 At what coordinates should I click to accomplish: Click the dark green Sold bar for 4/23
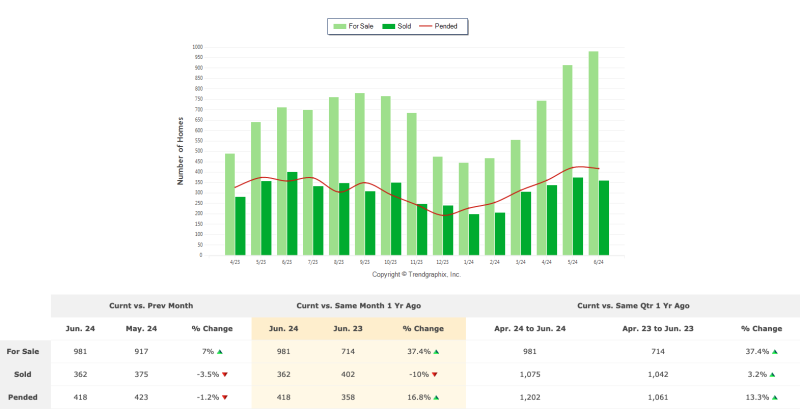pos(240,225)
